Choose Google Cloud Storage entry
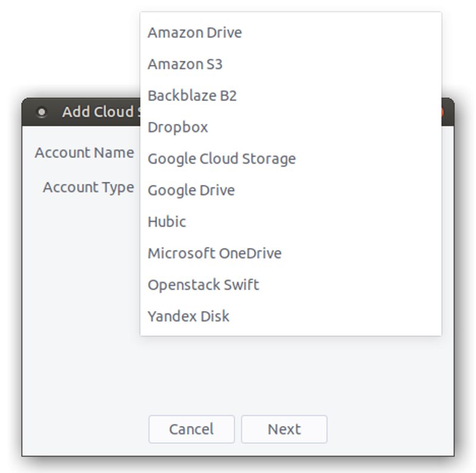The width and height of the screenshot is (476, 473). click(221, 158)
